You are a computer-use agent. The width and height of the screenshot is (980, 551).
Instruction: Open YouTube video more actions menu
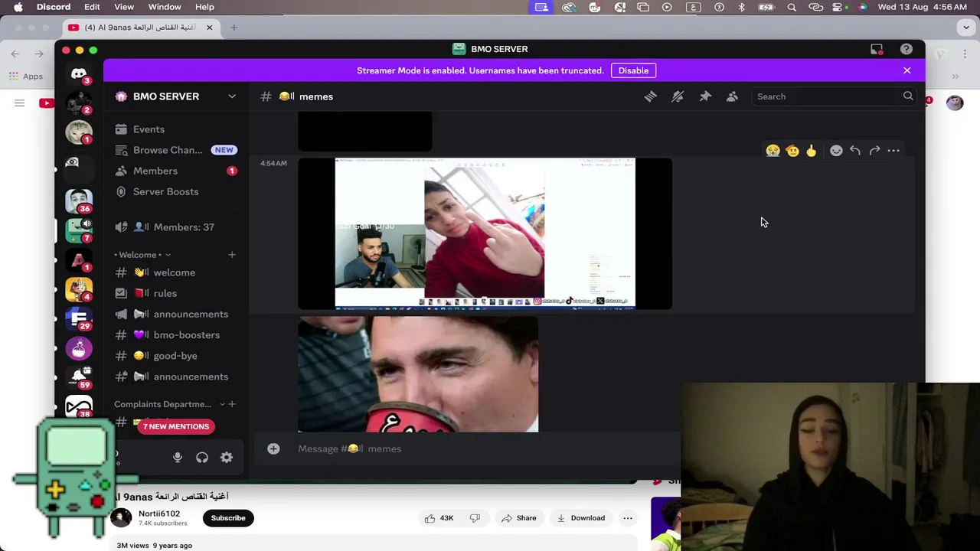628,518
